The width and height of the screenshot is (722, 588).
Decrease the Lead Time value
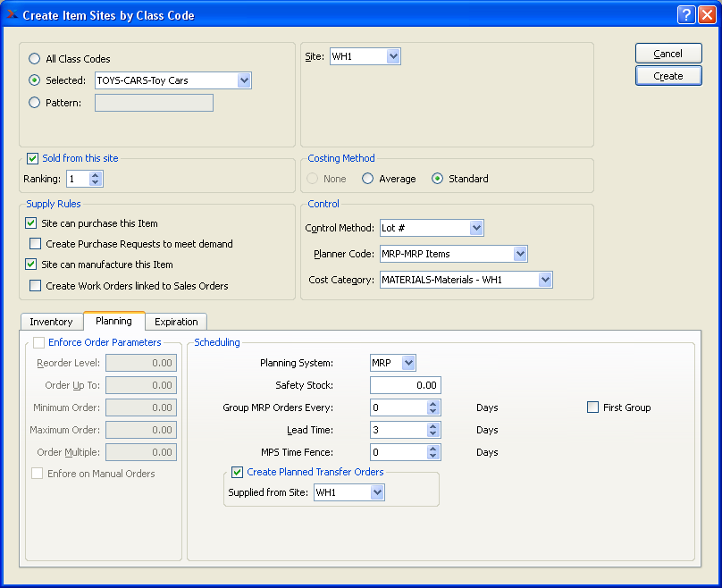pos(433,434)
